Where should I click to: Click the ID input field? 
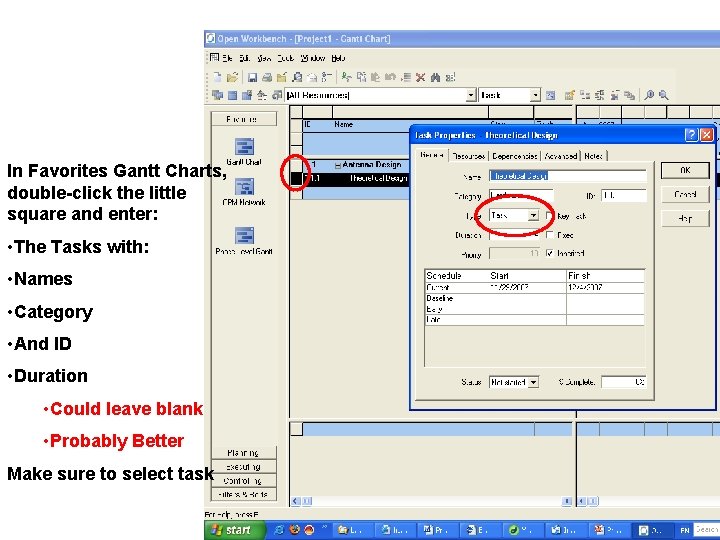click(x=624, y=196)
